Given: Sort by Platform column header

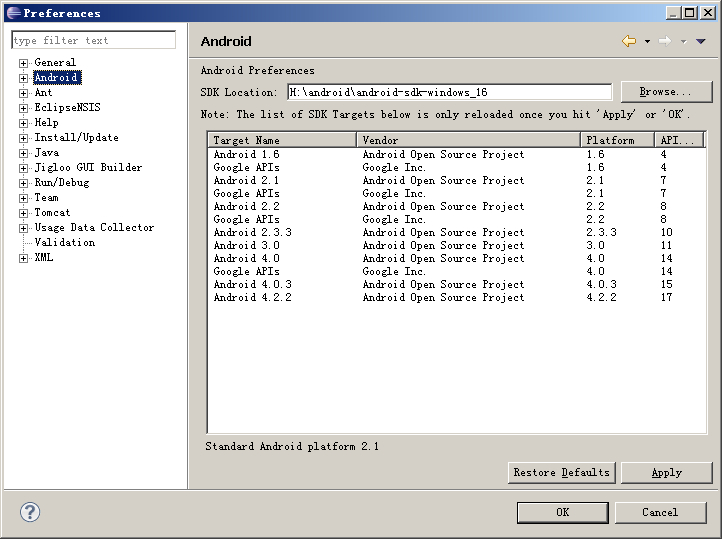Looking at the screenshot, I should [617, 140].
